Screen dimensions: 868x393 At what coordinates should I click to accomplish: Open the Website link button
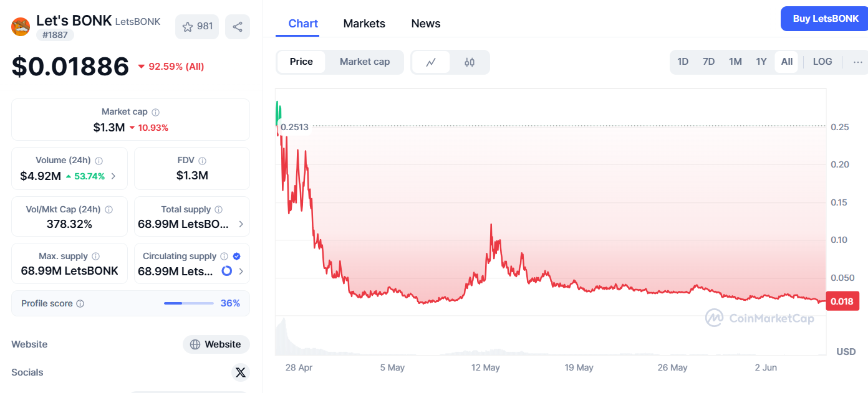[x=216, y=344]
